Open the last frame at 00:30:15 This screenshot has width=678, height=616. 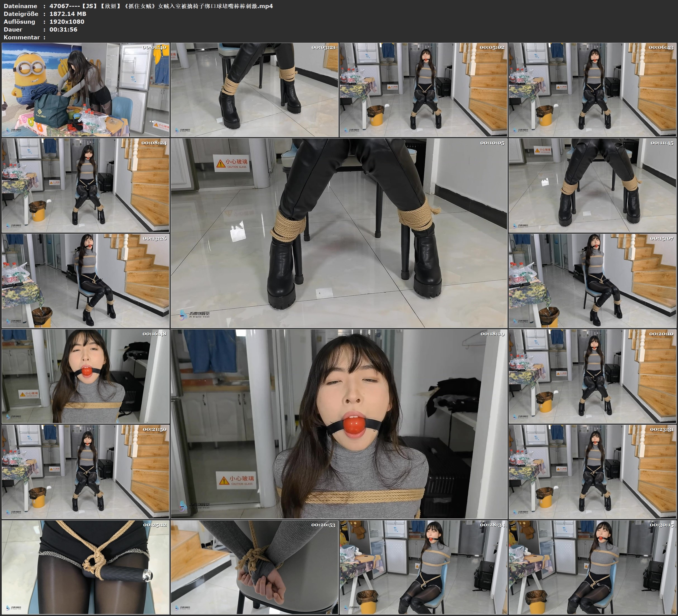click(593, 567)
